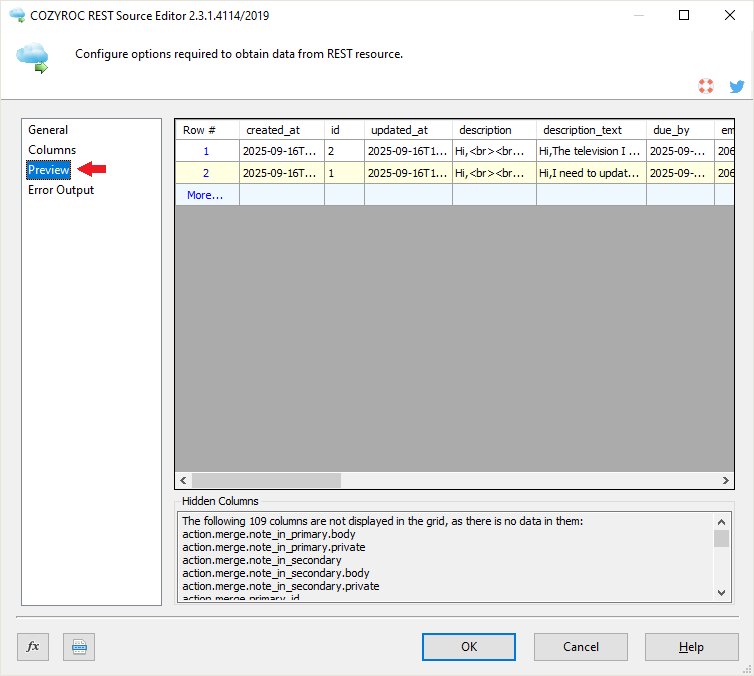Open the lifebuoy support icon
Image resolution: width=754 pixels, height=676 pixels.
(x=706, y=87)
